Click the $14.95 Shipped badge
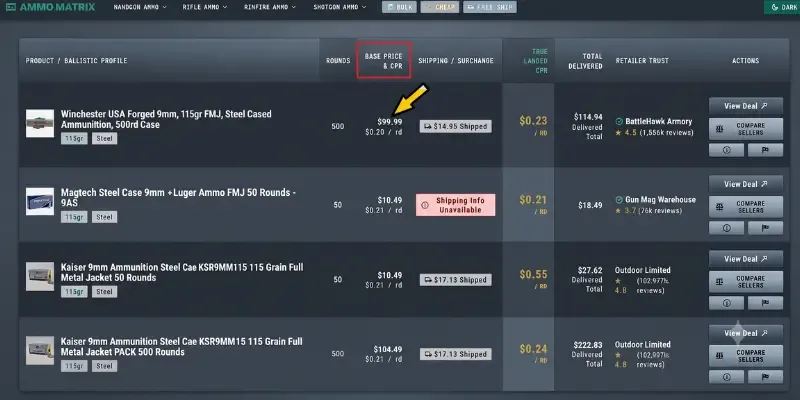 click(x=456, y=127)
